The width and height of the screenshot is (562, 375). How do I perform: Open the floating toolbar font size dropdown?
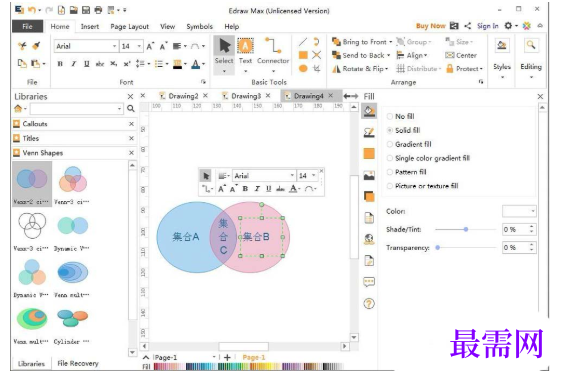click(x=314, y=176)
